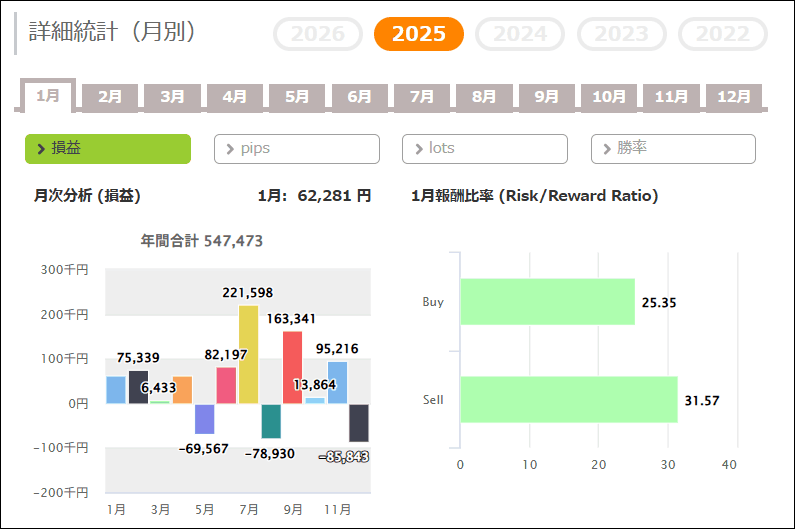
Task: Open the 10月 month tab
Action: pos(609,97)
